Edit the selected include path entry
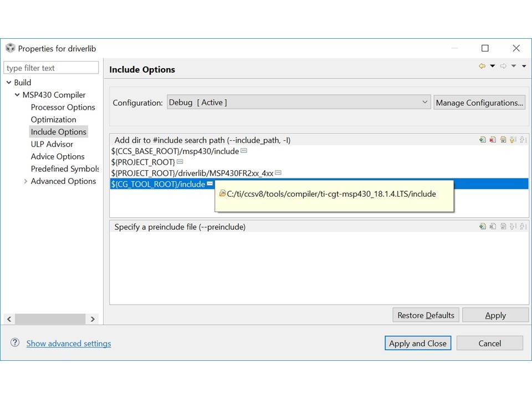 click(503, 139)
